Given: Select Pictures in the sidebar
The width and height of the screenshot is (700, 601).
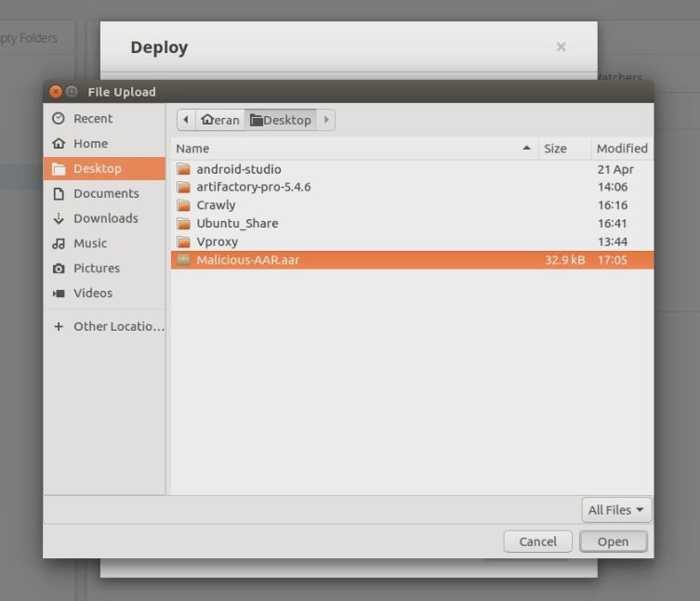Looking at the screenshot, I should pyautogui.click(x=97, y=268).
